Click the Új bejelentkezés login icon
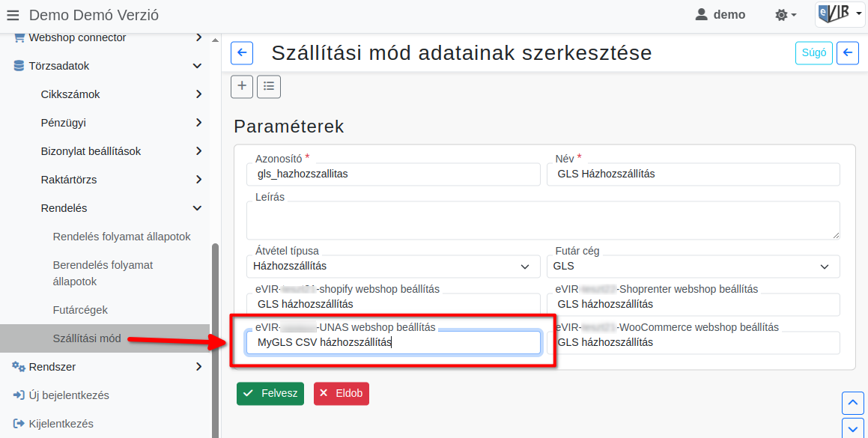Screen dimensions: 868x438 point(19,395)
